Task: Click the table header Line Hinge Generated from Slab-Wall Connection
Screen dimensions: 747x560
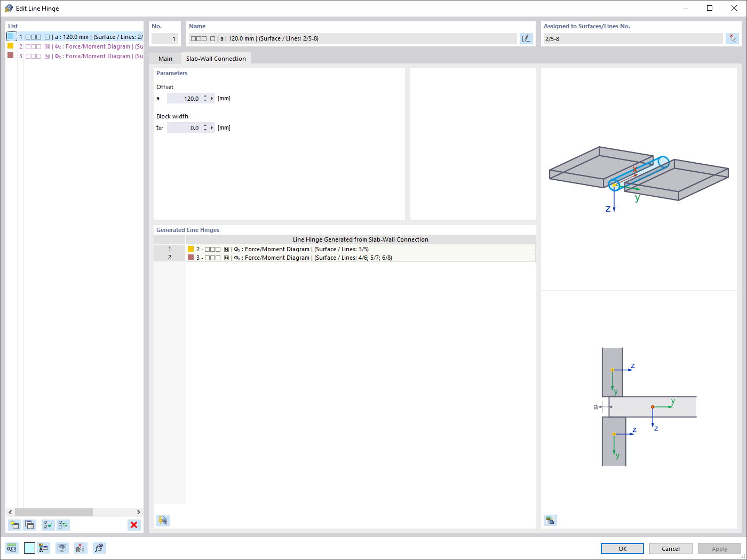Action: pos(360,239)
